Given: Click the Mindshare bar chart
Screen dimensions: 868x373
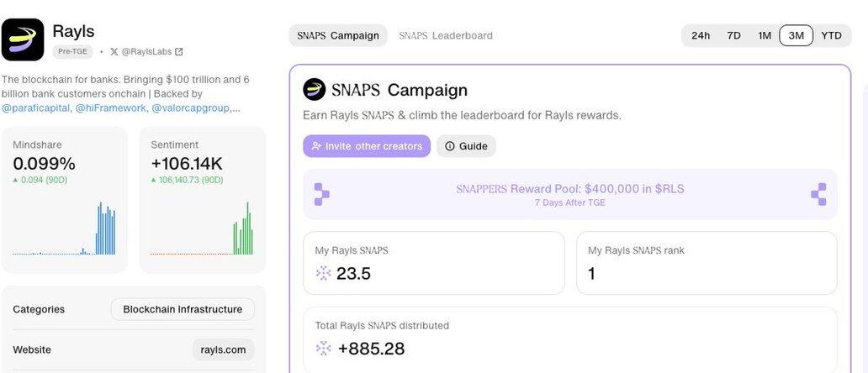Looking at the screenshot, I should [64, 229].
